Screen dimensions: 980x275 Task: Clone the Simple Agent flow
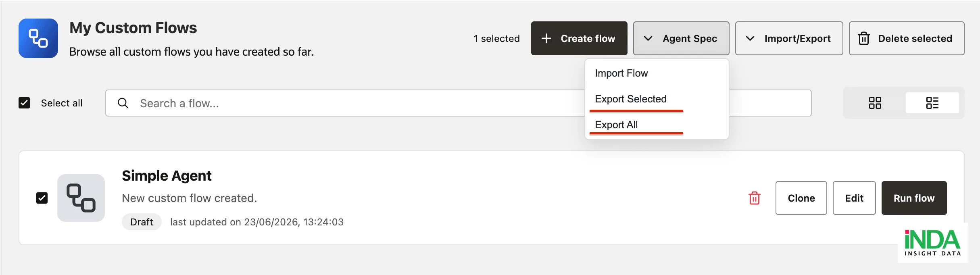(801, 198)
